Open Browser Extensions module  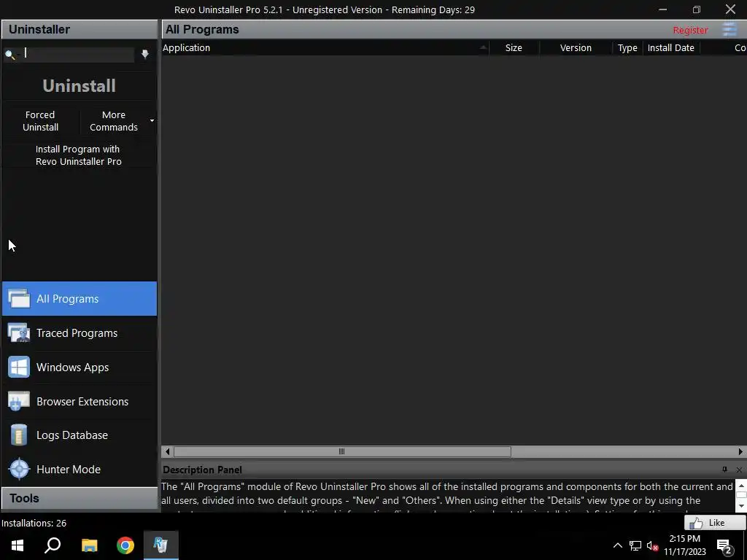[x=79, y=402]
